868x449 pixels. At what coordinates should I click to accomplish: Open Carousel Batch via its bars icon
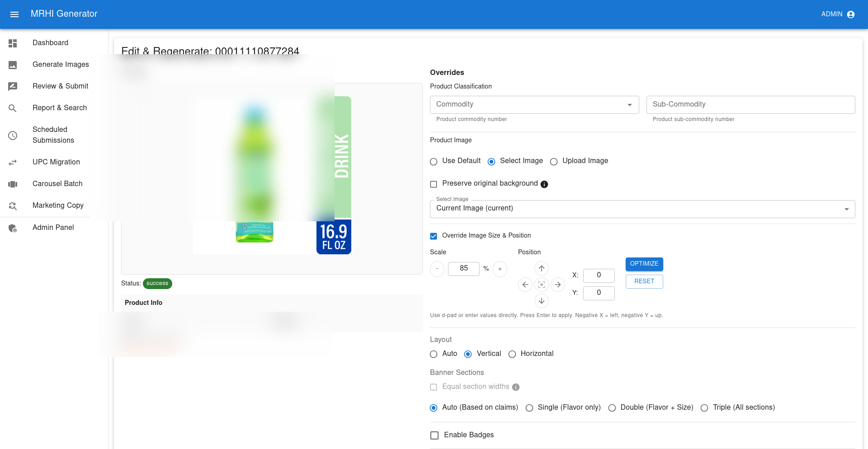pos(13,184)
